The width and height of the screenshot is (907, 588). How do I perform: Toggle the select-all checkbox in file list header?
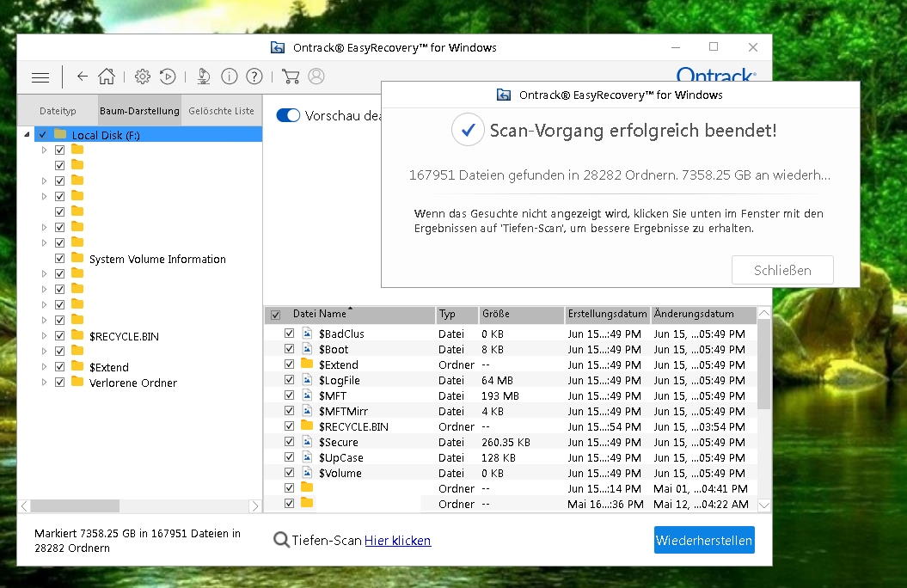[275, 315]
